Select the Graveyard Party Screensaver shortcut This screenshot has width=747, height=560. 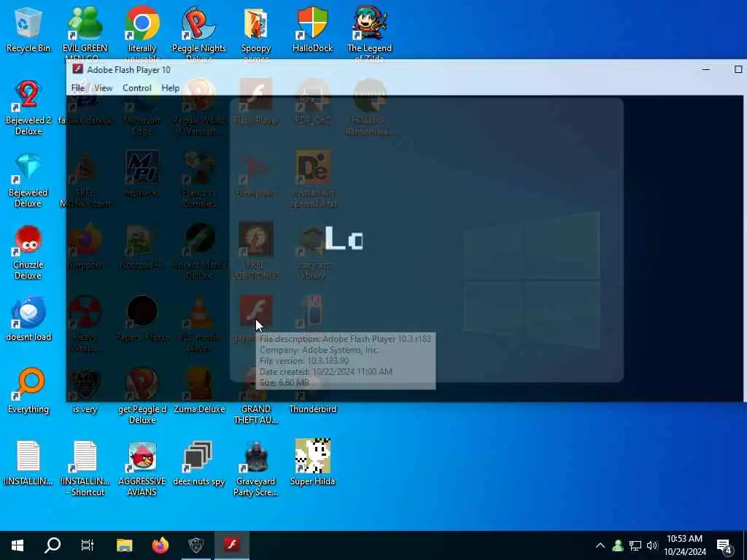click(256, 469)
